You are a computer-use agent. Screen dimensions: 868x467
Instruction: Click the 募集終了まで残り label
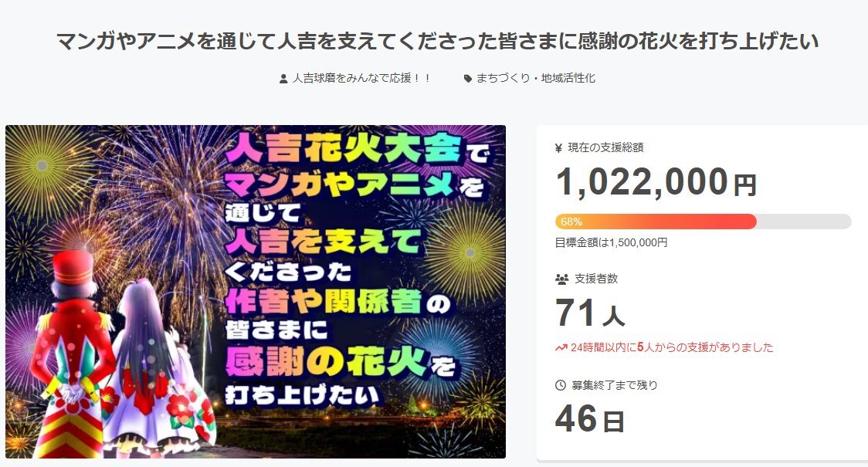(615, 385)
